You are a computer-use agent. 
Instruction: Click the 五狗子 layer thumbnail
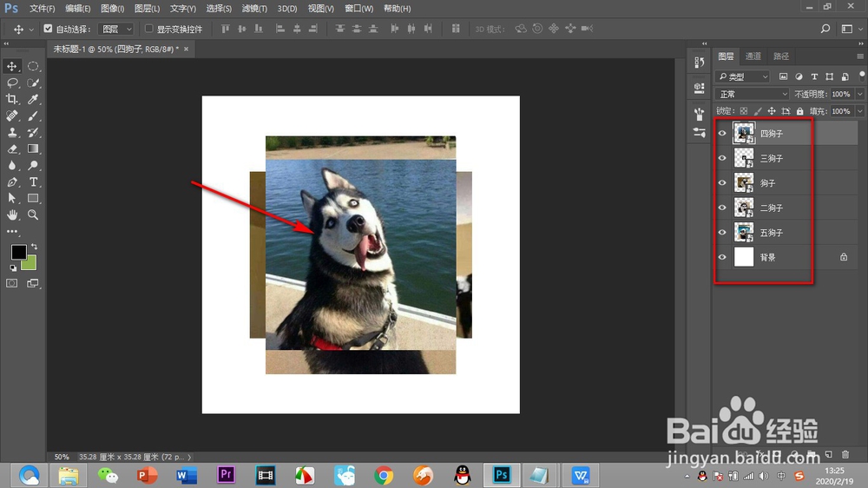pos(744,232)
